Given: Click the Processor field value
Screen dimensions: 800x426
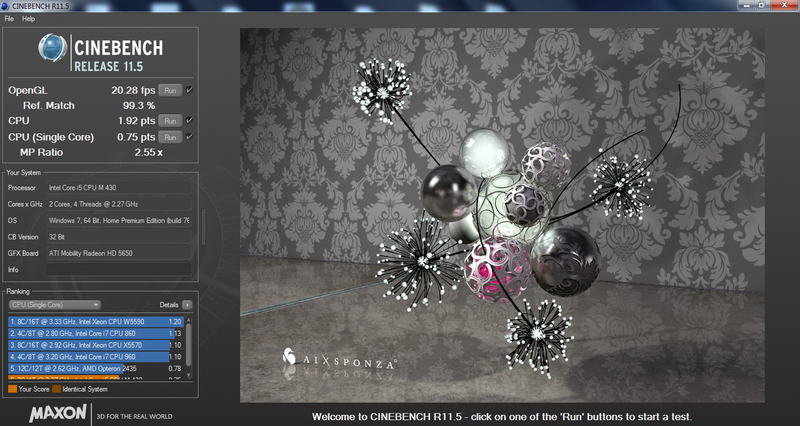Looking at the screenshot, I should [119, 188].
